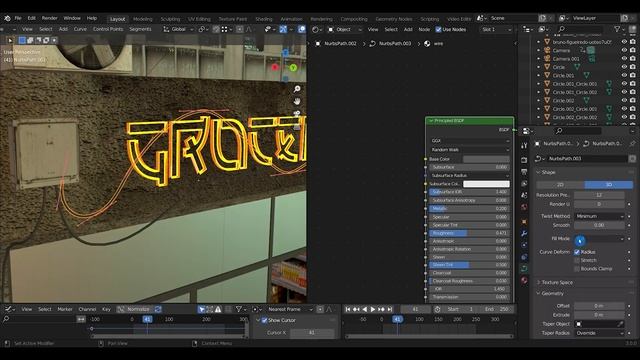Hide Circle.001 with its eye icon
The height and width of the screenshot is (360, 640).
[624, 76]
